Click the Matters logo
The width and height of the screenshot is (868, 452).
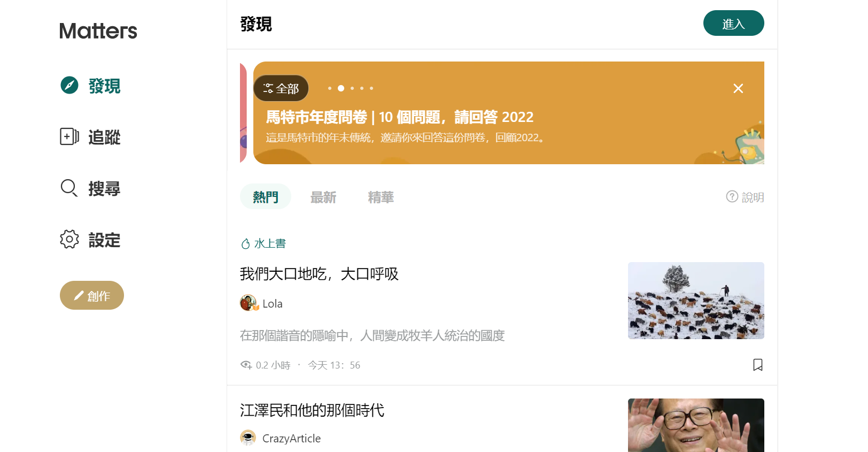[x=98, y=31]
